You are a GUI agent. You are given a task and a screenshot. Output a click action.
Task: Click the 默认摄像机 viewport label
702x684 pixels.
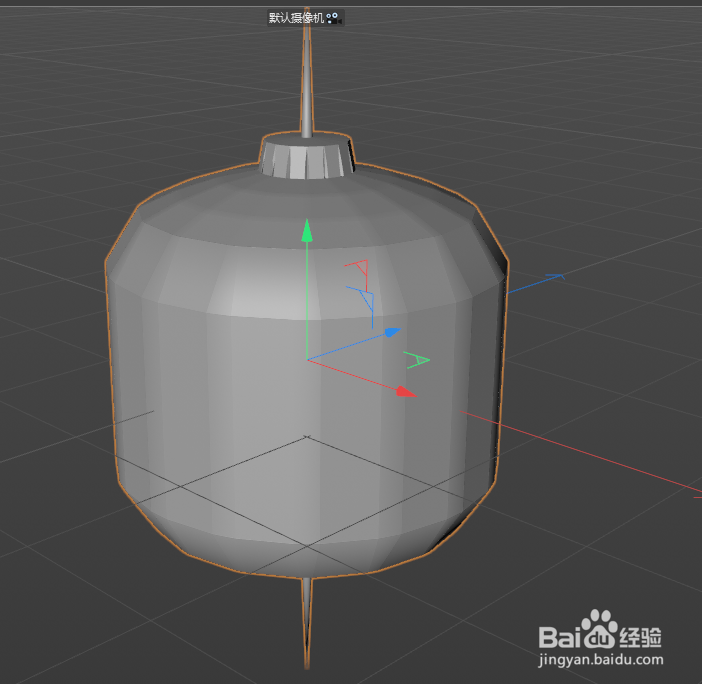coord(296,18)
